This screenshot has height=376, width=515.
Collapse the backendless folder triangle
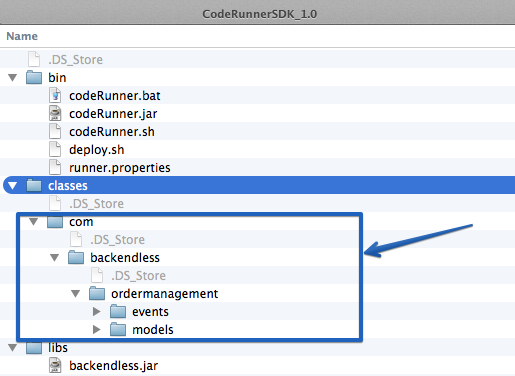pyautogui.click(x=55, y=258)
